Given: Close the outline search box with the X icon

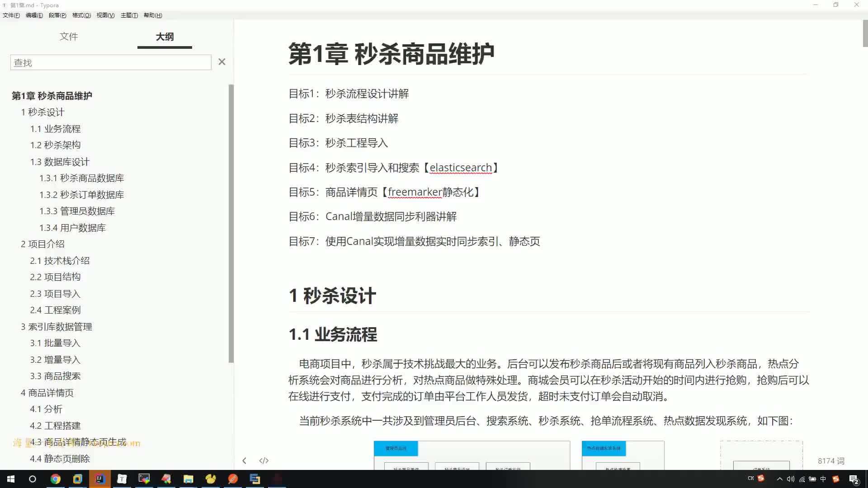Looking at the screenshot, I should click(222, 62).
